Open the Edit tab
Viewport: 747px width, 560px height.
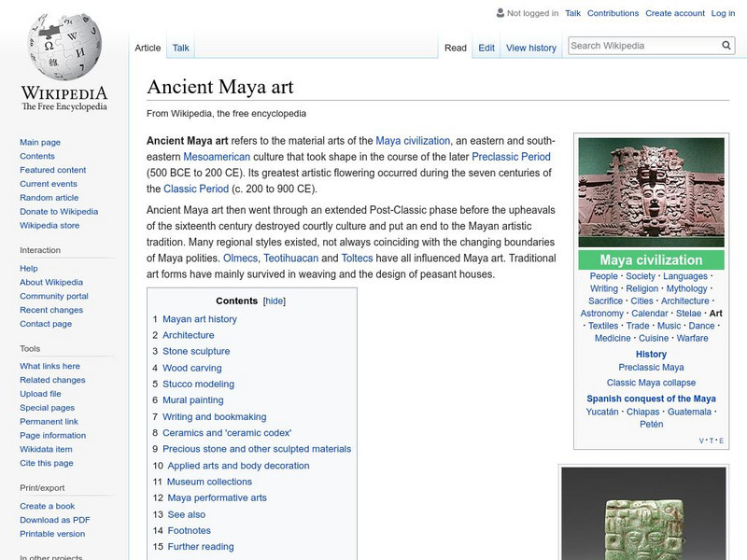[x=486, y=48]
